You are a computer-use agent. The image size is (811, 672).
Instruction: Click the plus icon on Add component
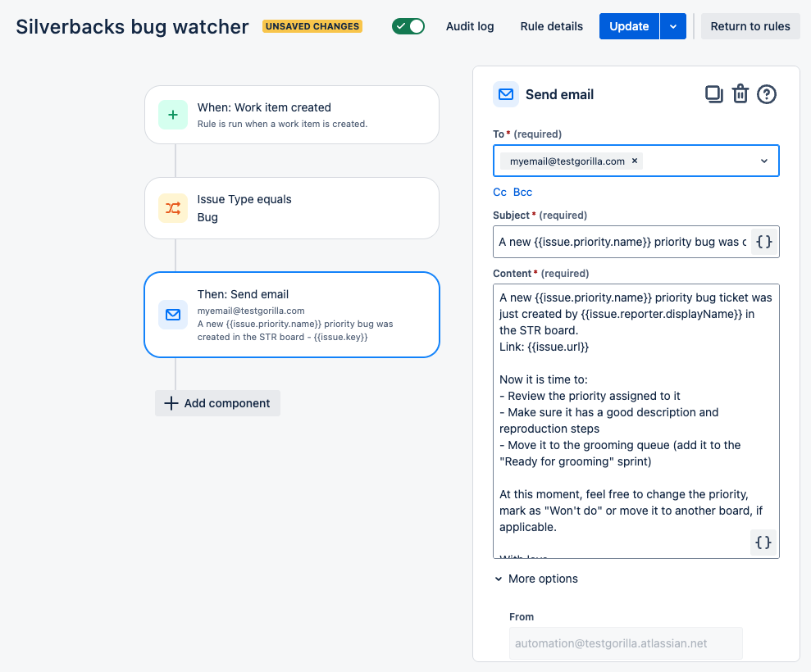pyautogui.click(x=171, y=403)
